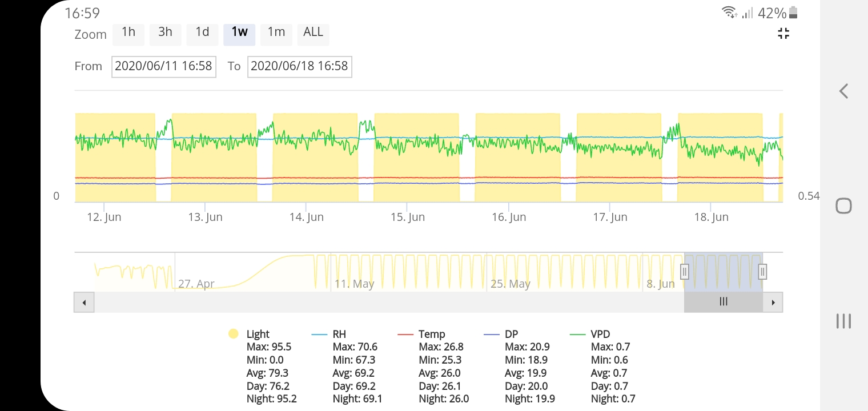Click the 0.54 right axis value
The height and width of the screenshot is (411, 868).
click(x=809, y=196)
